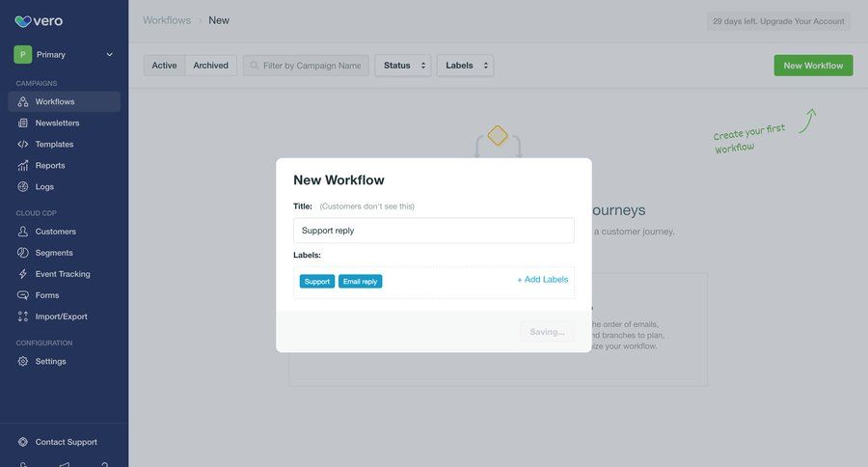
Task: Click the Email reply label tag
Action: click(x=360, y=282)
